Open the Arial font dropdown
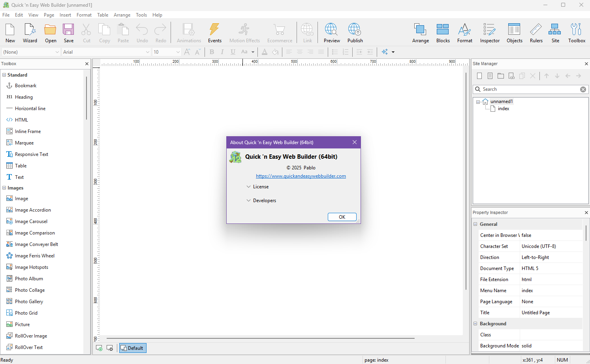 click(x=147, y=52)
